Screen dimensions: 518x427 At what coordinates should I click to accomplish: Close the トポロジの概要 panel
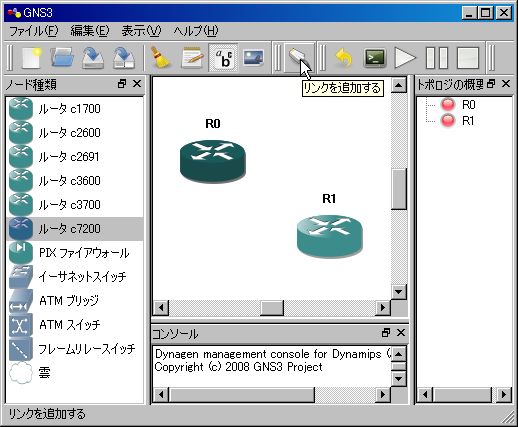[506, 84]
